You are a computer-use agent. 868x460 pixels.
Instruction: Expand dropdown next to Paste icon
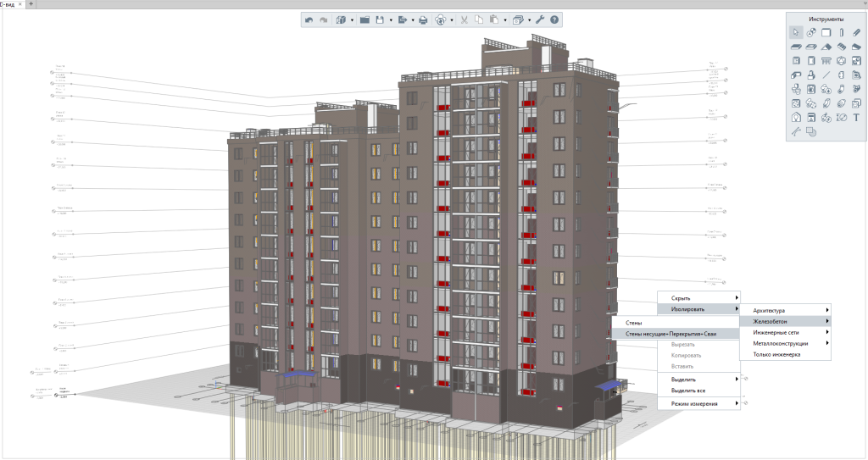(505, 20)
